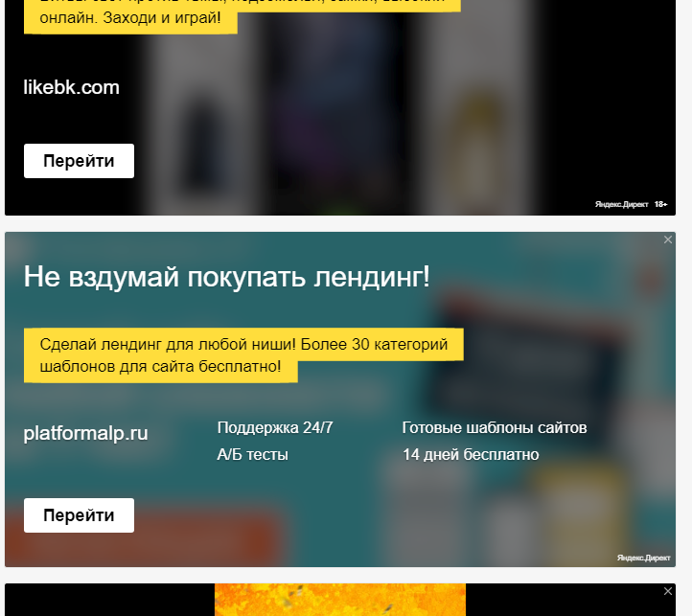Viewport: 692px width, 616px height.
Task: Click the orange autumn image in the bottom ad
Action: tap(340, 600)
